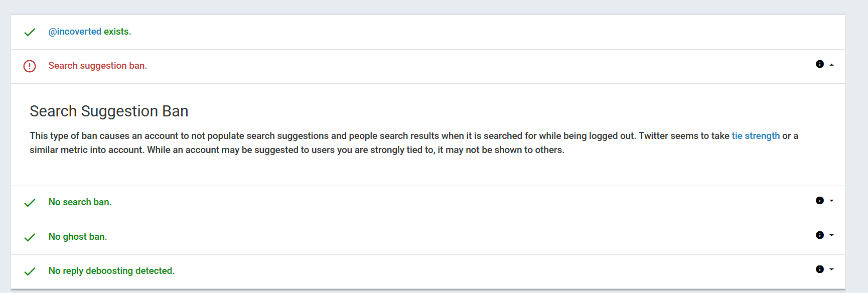The image size is (868, 293).
Task: Click info icon on Search suggestion ban row
Action: pos(820,64)
